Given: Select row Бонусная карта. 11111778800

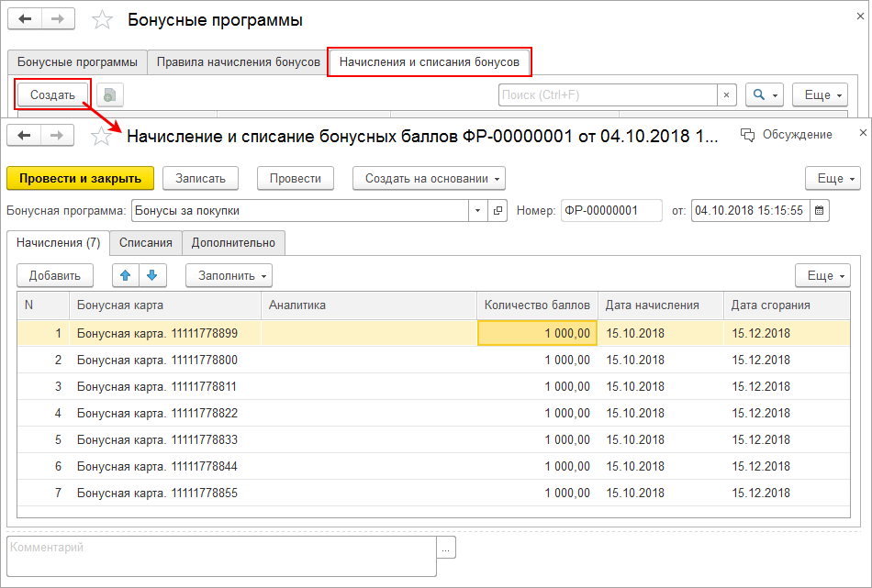Looking at the screenshot, I should click(x=433, y=361).
